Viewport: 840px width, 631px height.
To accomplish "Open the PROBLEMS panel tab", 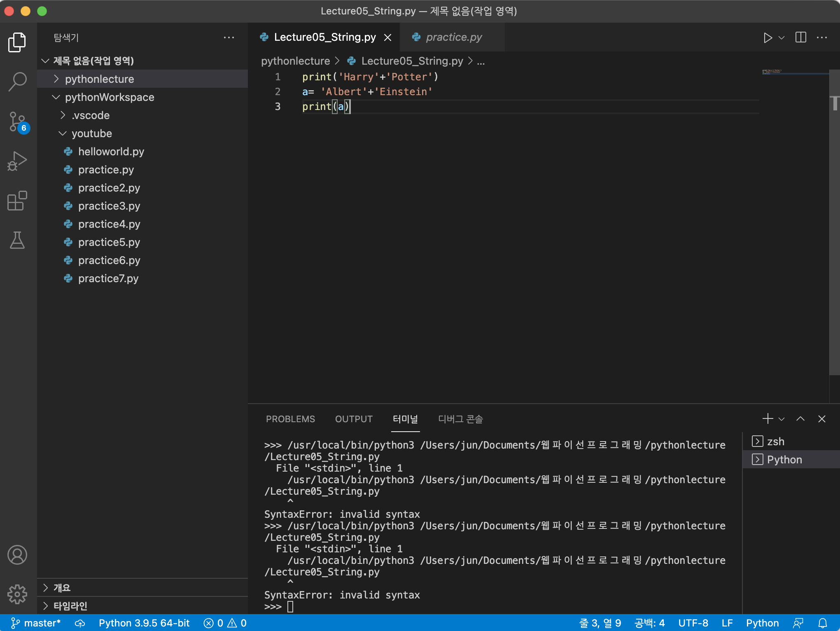I will [290, 419].
